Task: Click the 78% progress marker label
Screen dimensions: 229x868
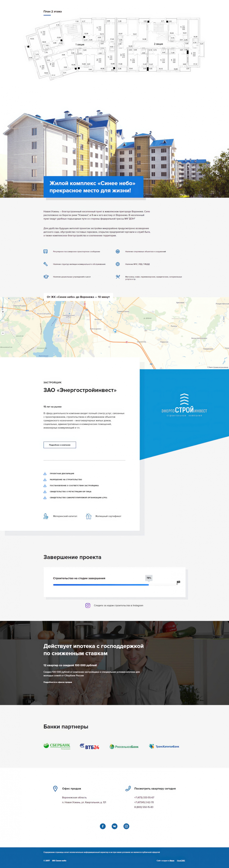Action: [149, 578]
